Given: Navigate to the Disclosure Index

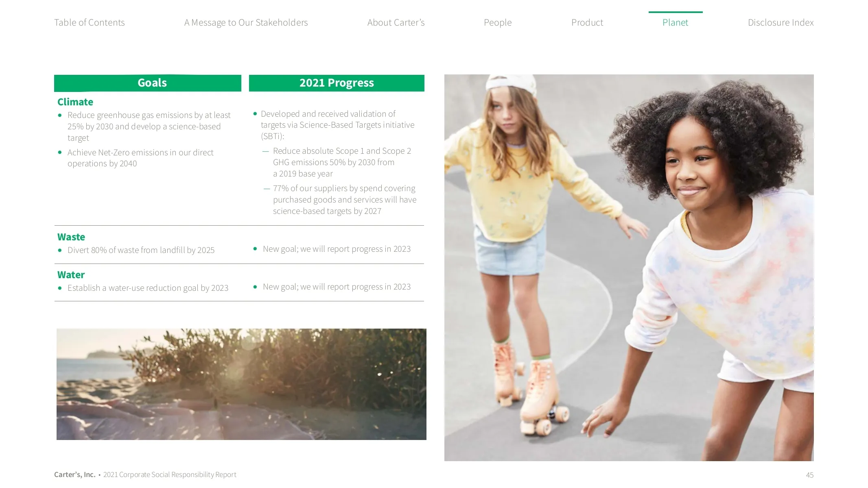Looking at the screenshot, I should point(781,22).
